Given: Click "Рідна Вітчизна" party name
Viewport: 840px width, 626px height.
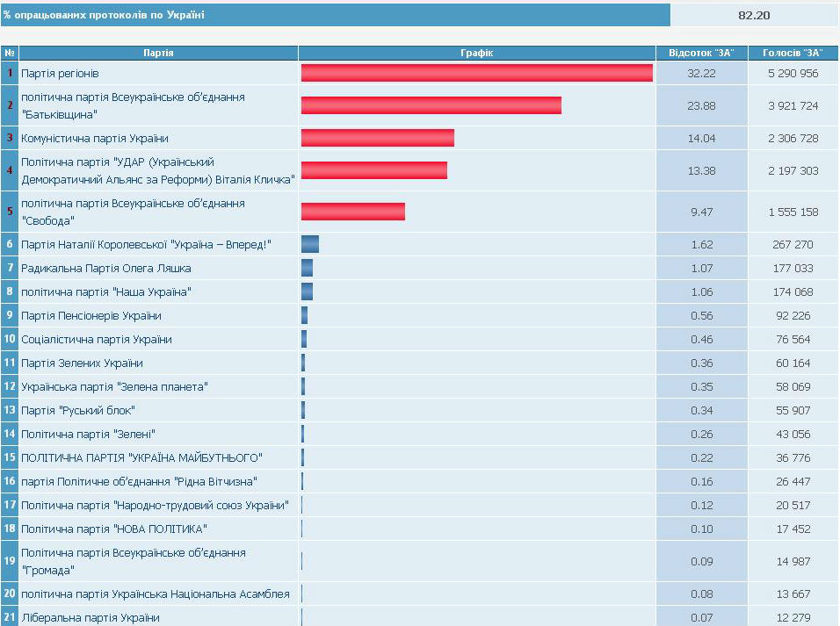Looking at the screenshot, I should [140, 481].
